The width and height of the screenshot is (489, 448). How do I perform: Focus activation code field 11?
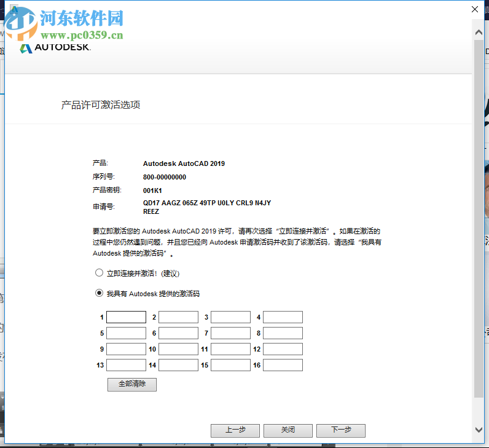[231, 349]
